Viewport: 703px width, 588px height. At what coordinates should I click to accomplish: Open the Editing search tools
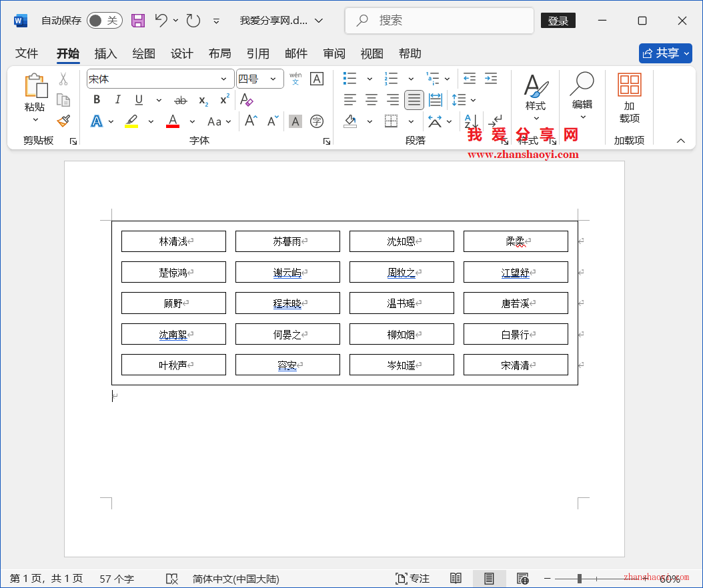coord(582,95)
